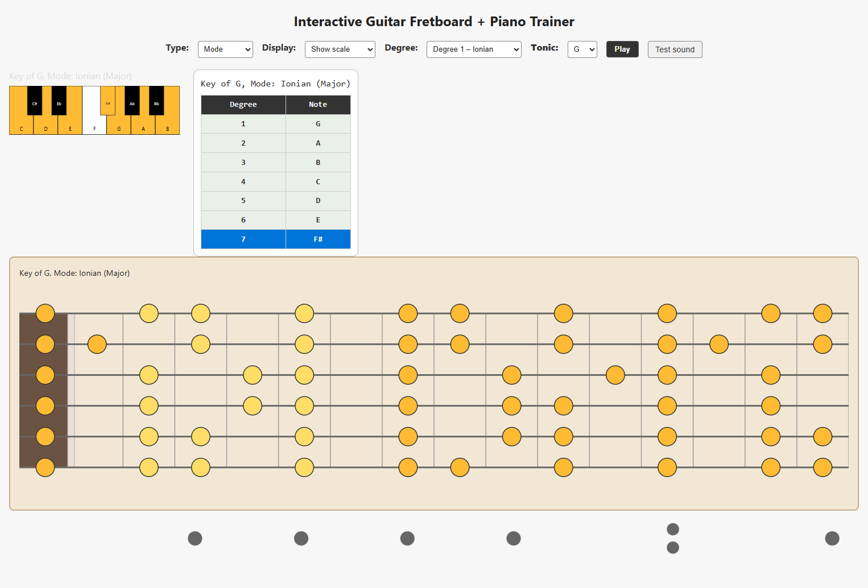Tap the A white piano key
868x588 pixels.
[x=143, y=125]
